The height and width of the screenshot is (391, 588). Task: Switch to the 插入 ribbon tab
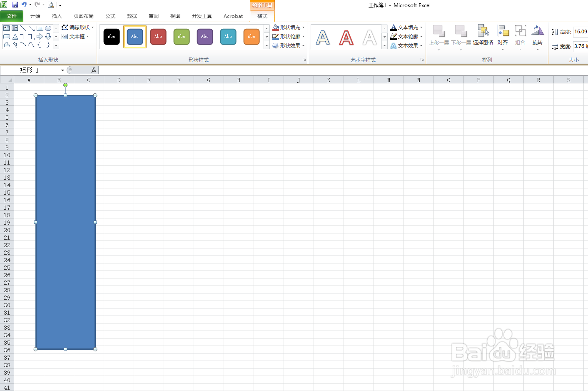point(57,16)
